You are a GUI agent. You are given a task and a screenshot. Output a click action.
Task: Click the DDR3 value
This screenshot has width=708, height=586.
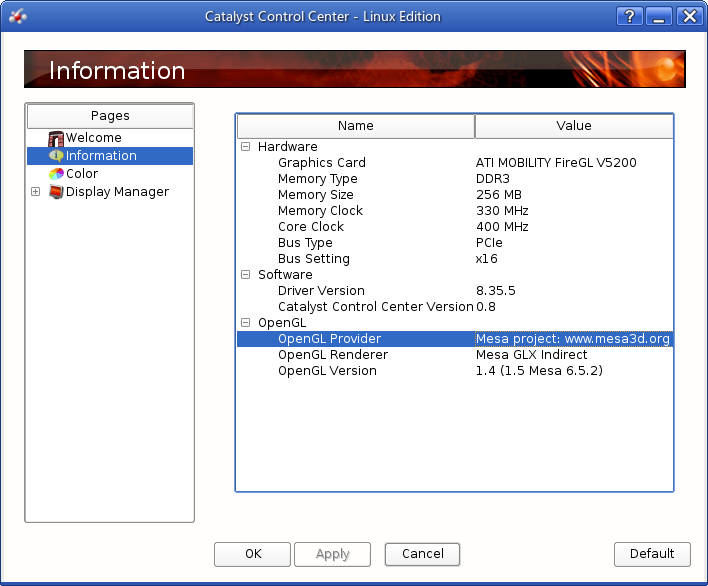tap(493, 179)
